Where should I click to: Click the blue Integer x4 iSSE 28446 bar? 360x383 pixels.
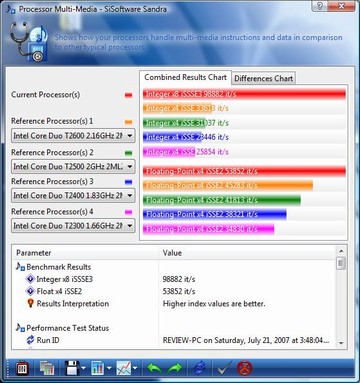172,137
